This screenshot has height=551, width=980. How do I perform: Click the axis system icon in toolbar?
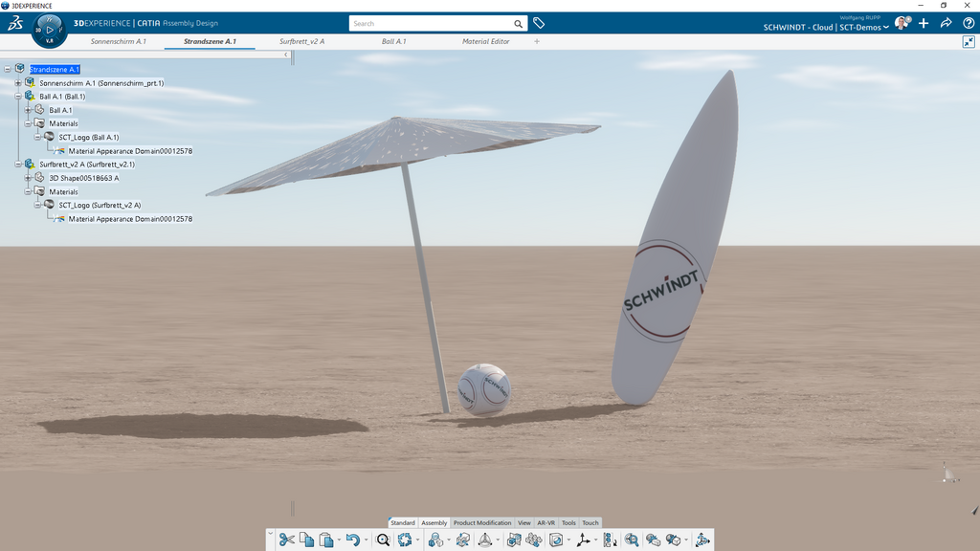click(x=583, y=540)
